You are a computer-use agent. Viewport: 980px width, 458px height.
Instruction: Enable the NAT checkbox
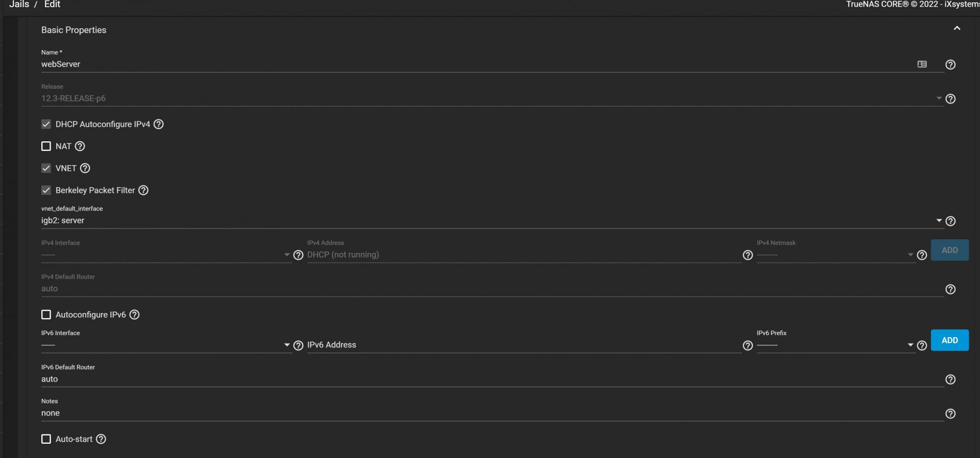pyautogui.click(x=46, y=146)
